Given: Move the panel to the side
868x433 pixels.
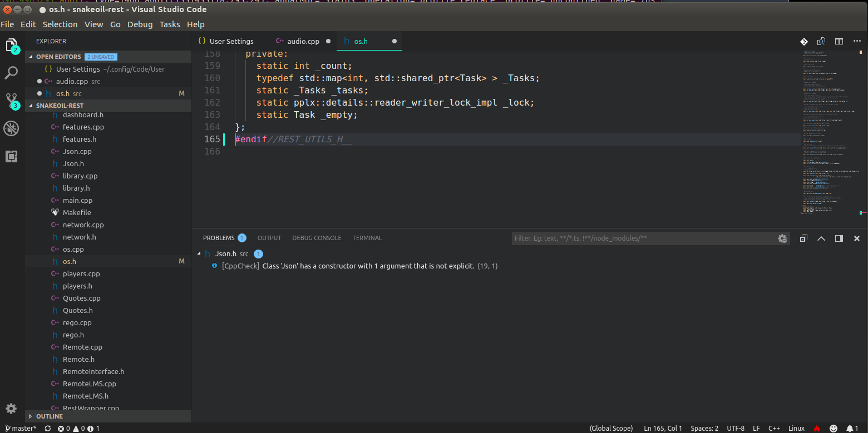Looking at the screenshot, I should click(839, 238).
